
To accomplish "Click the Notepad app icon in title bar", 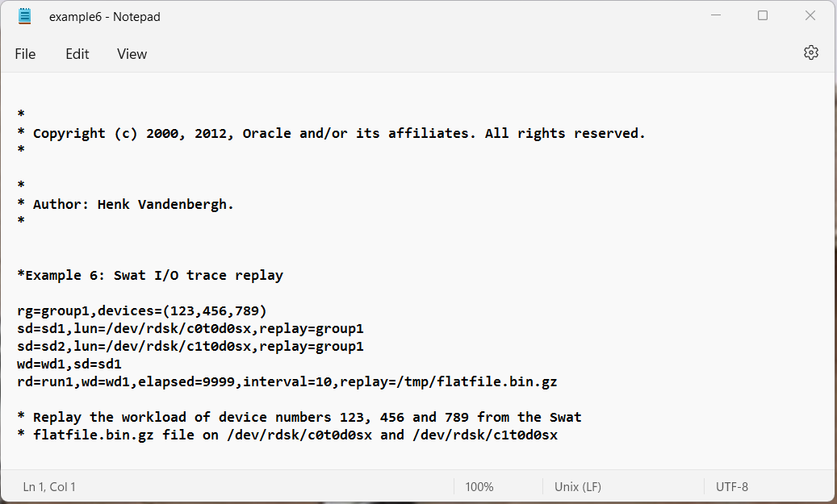I will (x=24, y=17).
